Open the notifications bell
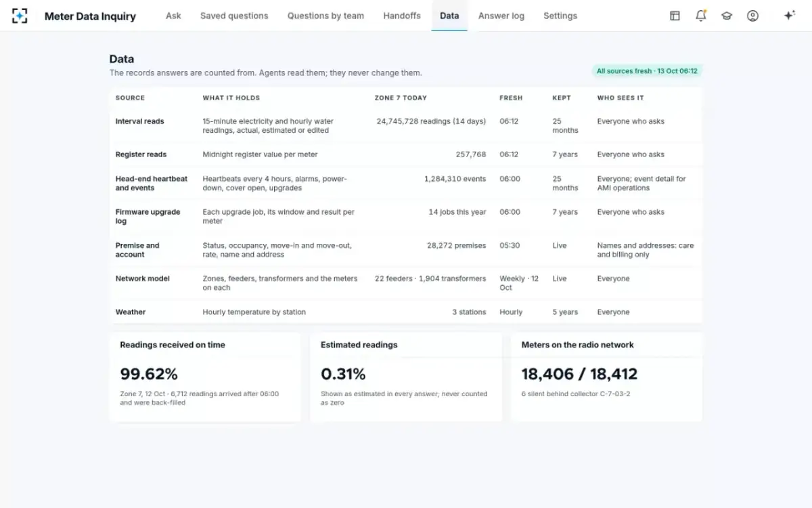812x508 pixels. [701, 16]
